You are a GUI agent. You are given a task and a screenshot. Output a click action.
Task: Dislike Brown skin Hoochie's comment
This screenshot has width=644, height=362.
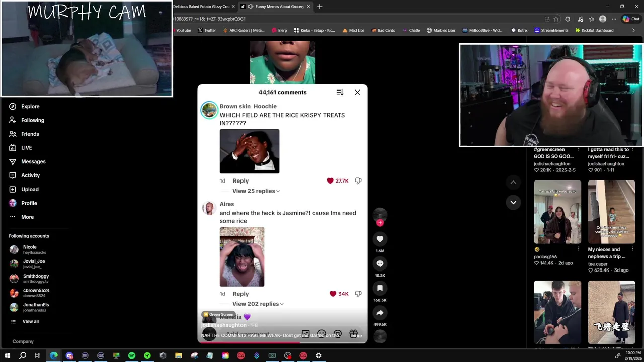(x=358, y=180)
